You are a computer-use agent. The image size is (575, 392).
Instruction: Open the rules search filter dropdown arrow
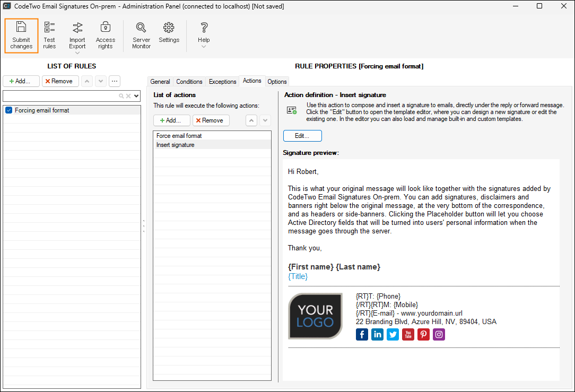(x=137, y=96)
